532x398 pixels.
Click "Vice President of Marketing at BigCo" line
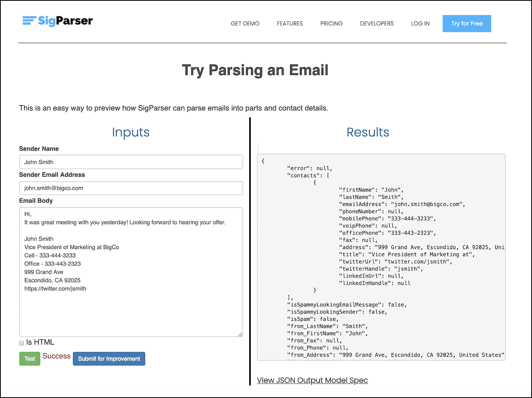tap(72, 247)
